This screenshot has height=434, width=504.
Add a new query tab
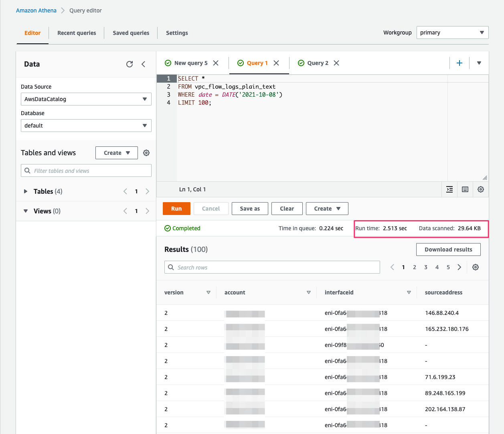pos(459,63)
